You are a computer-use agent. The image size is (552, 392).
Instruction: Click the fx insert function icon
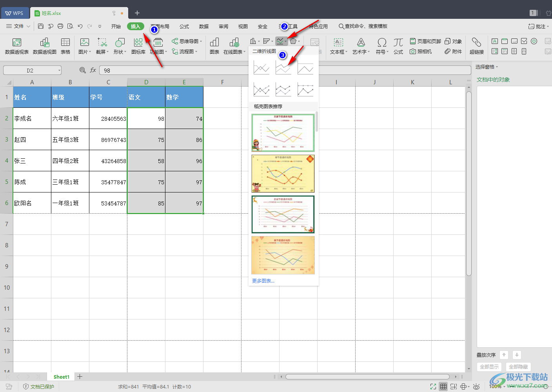tap(93, 70)
